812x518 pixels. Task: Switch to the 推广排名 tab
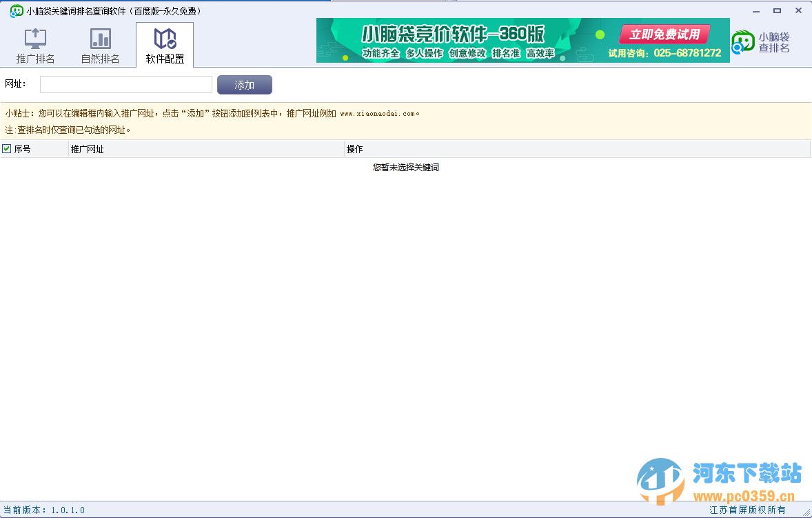click(x=34, y=45)
